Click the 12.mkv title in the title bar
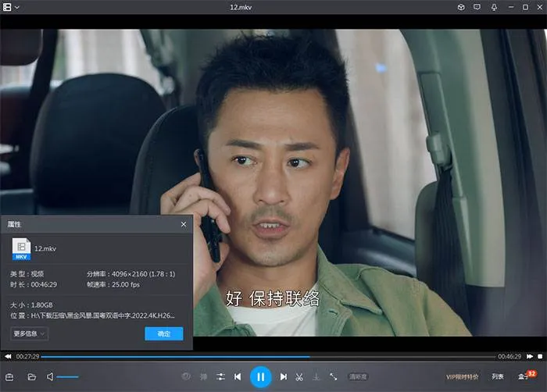The image size is (547, 392). pos(241,7)
